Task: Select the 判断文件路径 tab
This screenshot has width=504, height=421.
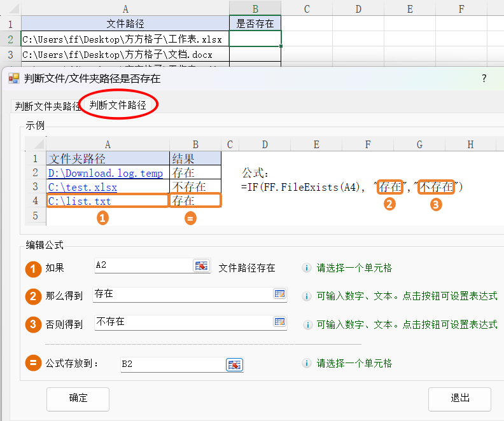Action: coord(118,105)
